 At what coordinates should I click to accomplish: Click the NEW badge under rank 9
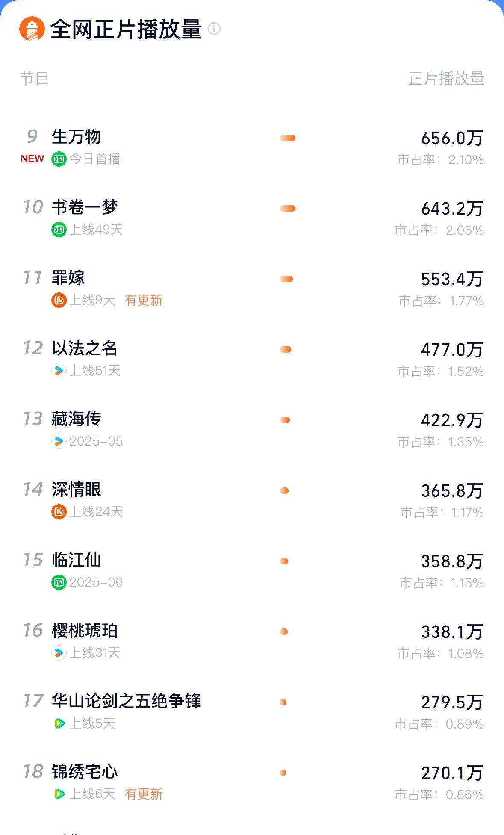[32, 159]
